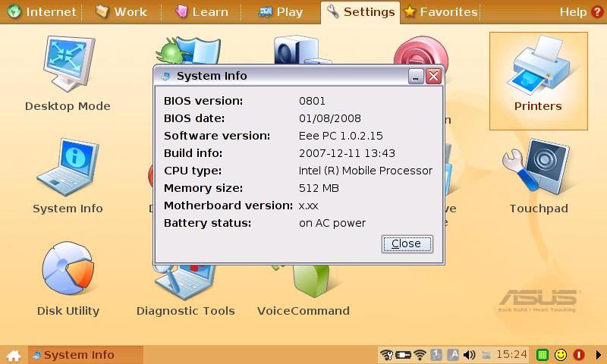Click the blue speaker icon behind the dialog
The width and height of the screenshot is (607, 364).
point(302,49)
